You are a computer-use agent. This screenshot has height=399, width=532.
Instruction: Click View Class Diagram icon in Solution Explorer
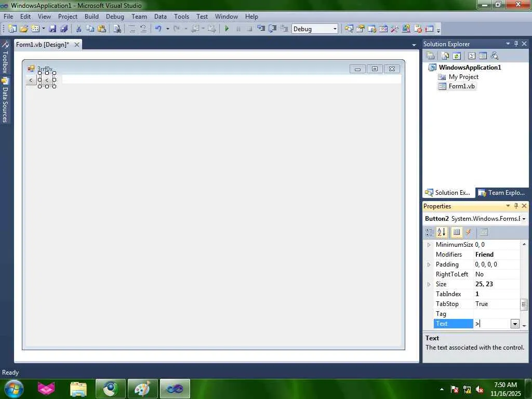tap(495, 56)
